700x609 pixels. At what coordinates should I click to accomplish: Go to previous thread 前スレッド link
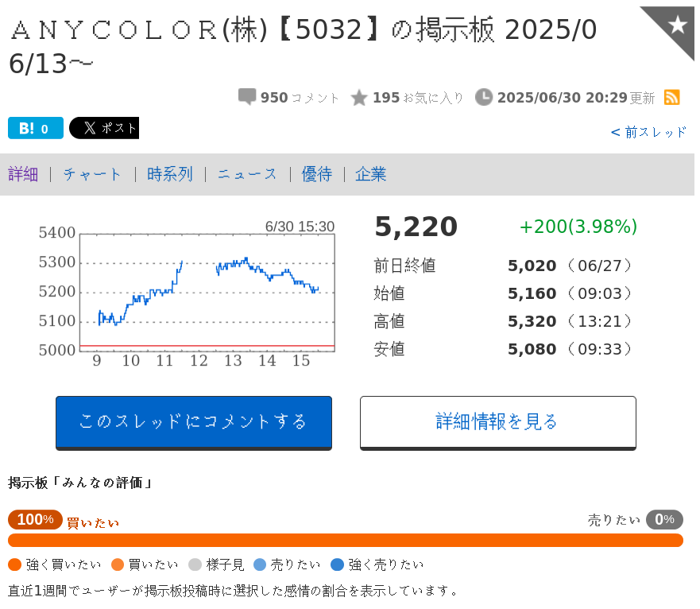coord(648,132)
